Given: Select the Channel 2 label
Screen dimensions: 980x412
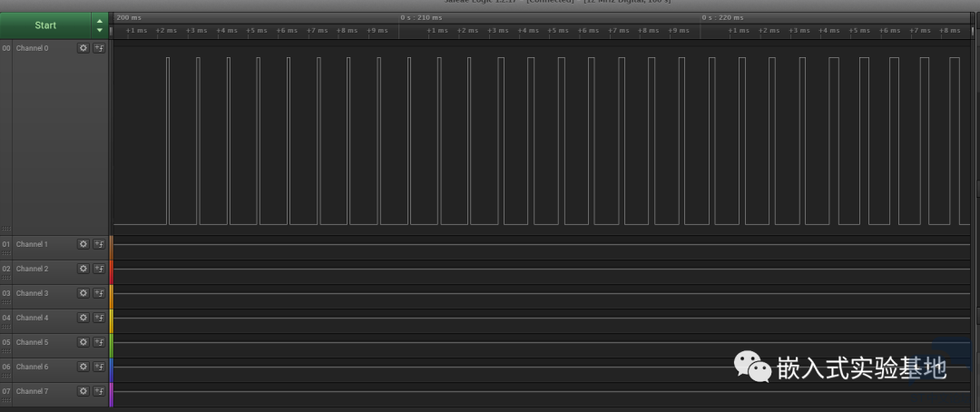Looking at the screenshot, I should (32, 269).
